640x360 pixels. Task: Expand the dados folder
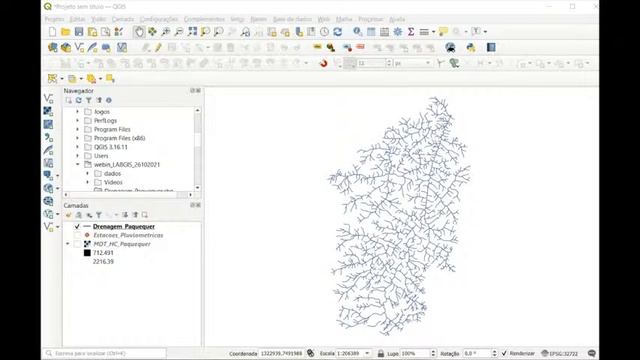pyautogui.click(x=87, y=174)
